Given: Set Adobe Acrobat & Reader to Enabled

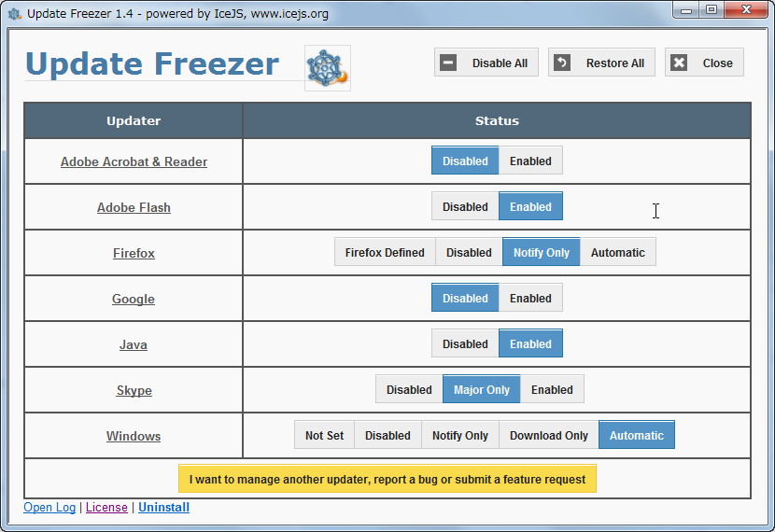Looking at the screenshot, I should [x=530, y=161].
